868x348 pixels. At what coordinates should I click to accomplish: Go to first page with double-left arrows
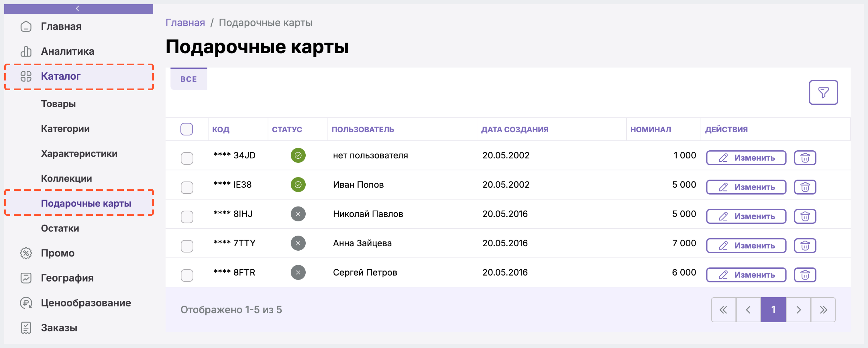tap(723, 310)
